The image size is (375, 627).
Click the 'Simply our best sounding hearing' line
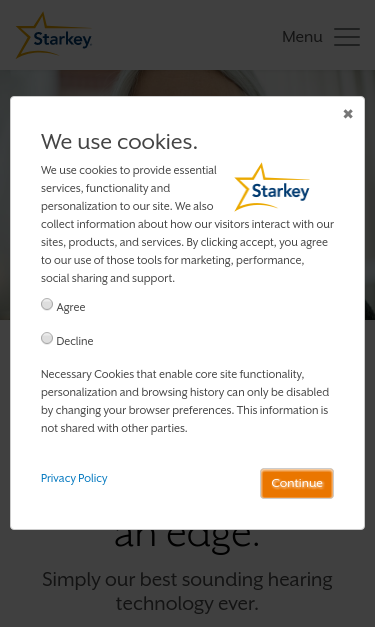click(x=187, y=579)
